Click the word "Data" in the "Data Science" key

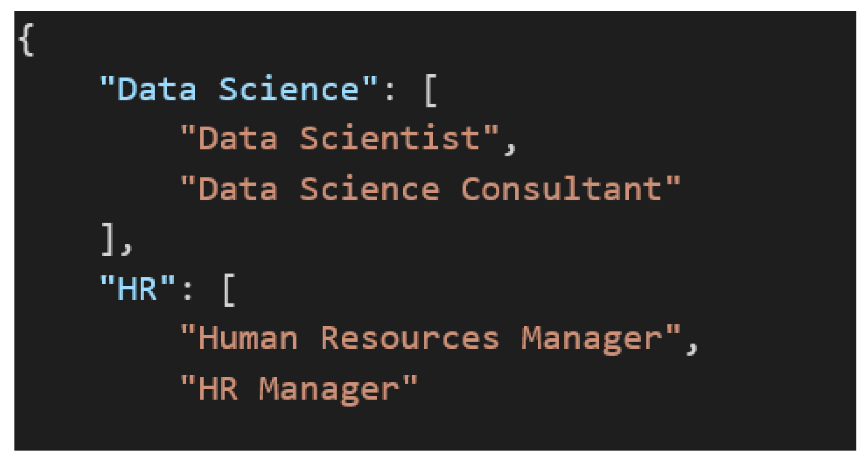coord(157,89)
